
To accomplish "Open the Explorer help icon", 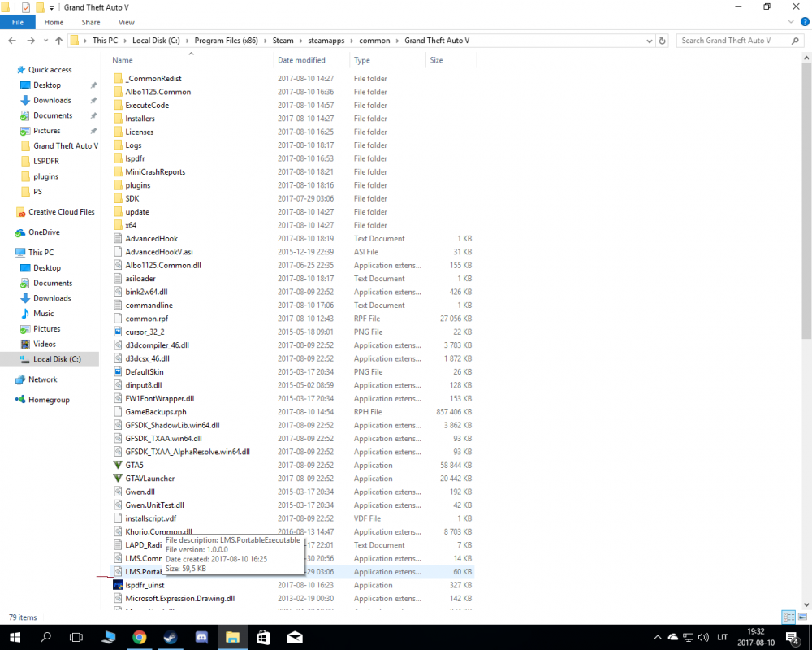I will [x=805, y=22].
